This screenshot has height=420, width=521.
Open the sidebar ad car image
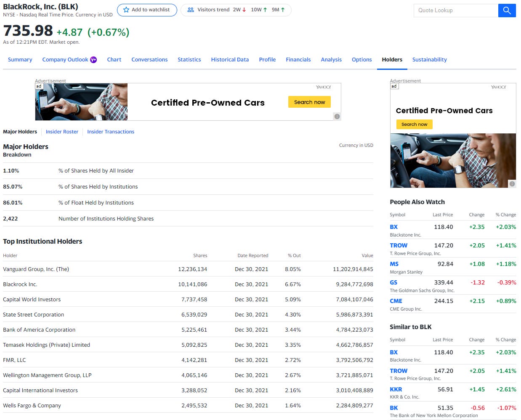coord(453,161)
